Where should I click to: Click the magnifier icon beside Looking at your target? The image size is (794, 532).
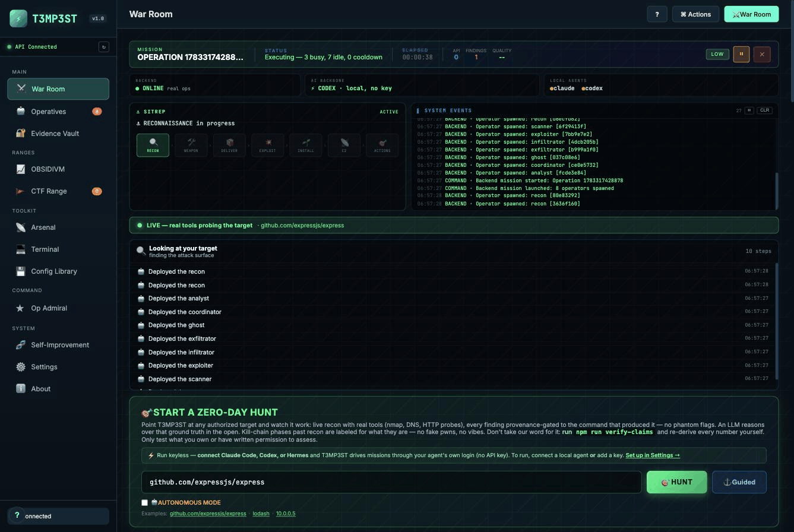(141, 251)
